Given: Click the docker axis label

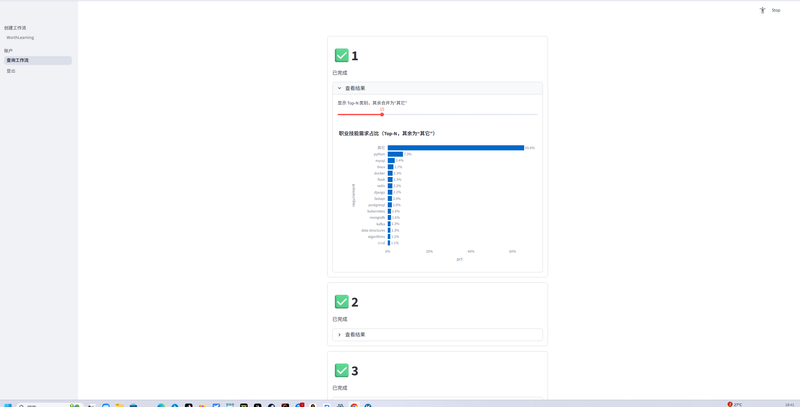Looking at the screenshot, I should (380, 173).
